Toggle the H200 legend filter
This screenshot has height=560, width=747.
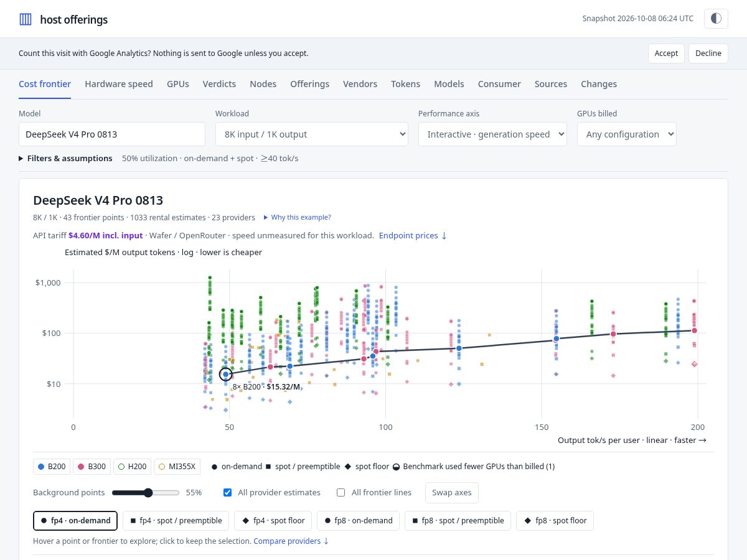pos(132,466)
